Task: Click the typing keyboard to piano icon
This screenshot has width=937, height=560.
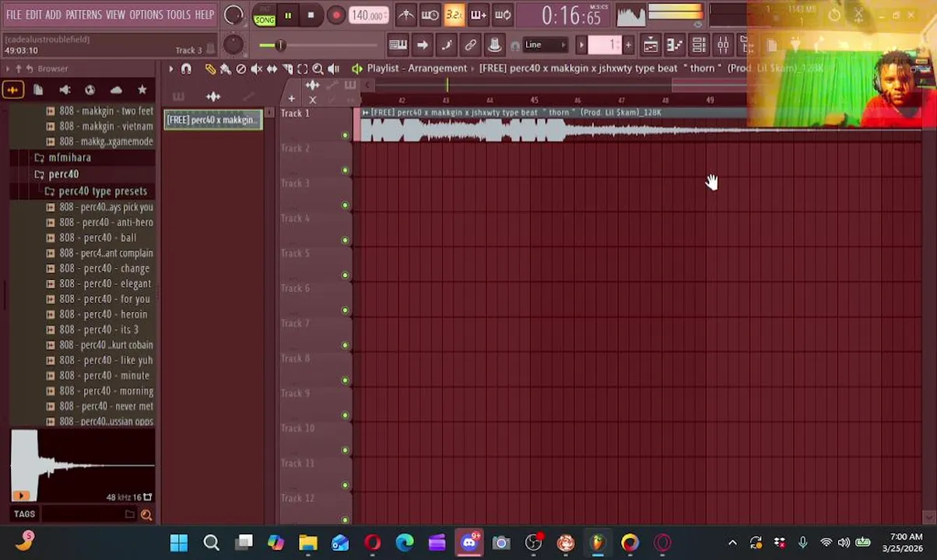Action: point(398,45)
